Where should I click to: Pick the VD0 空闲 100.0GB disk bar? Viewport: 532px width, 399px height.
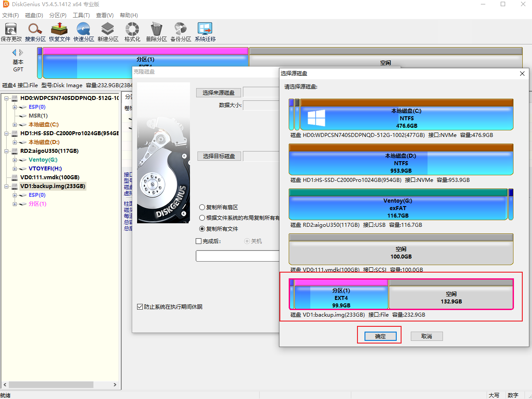pyautogui.click(x=401, y=249)
